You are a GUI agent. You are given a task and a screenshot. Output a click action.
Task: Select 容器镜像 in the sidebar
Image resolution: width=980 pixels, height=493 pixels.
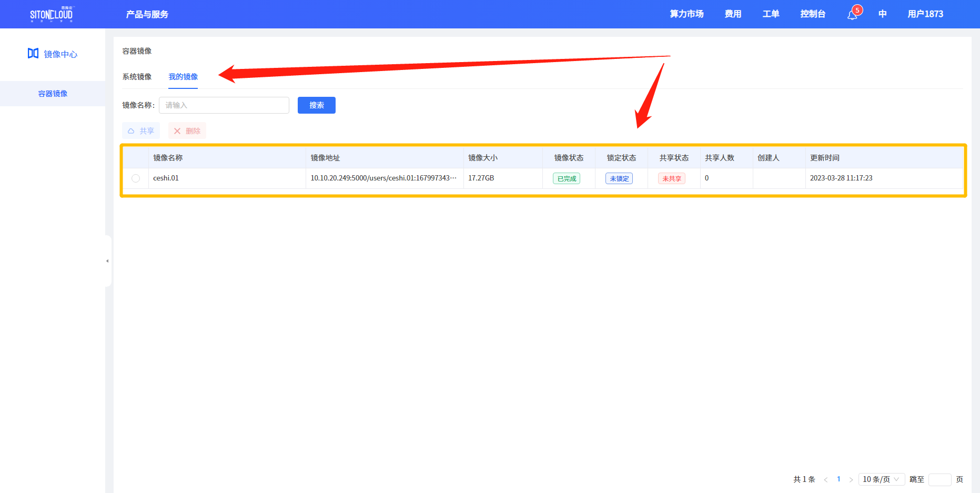pos(53,94)
